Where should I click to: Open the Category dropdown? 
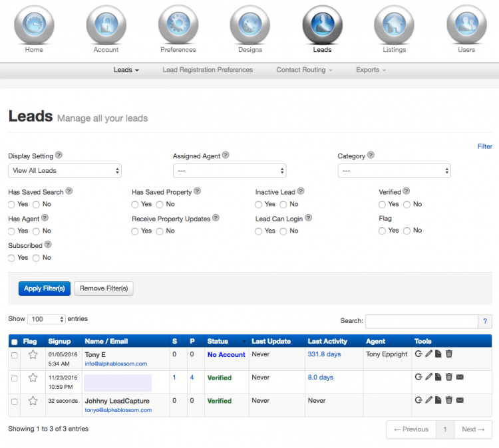(x=395, y=171)
